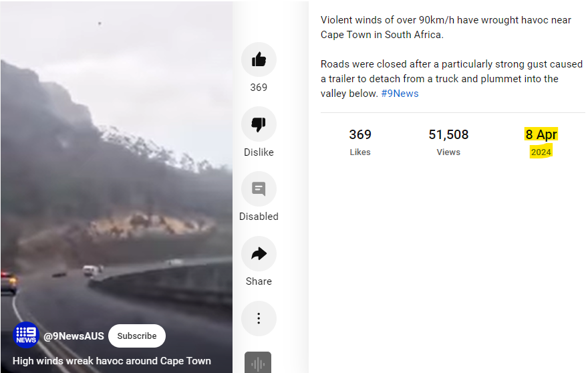Click the Share label under arrow
Screen dimensions: 588x373
point(259,281)
